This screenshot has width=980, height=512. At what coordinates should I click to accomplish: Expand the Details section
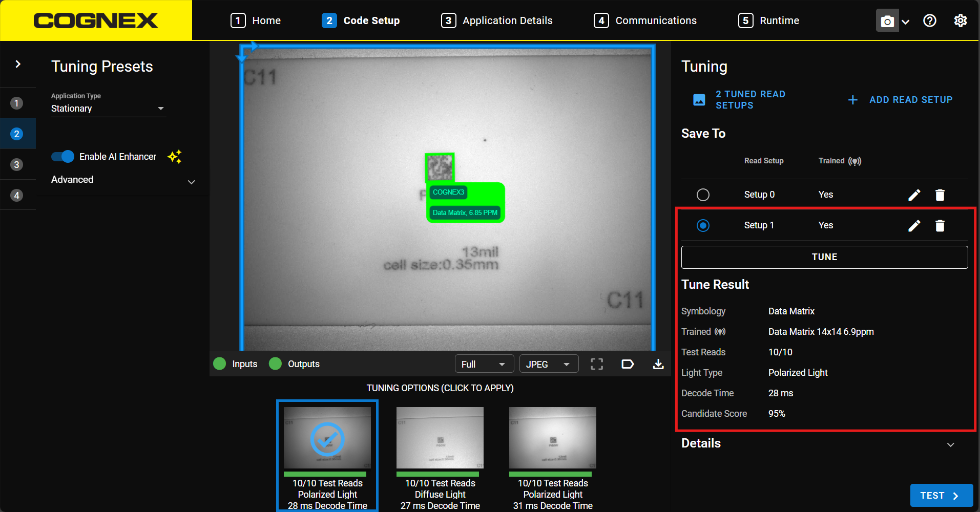(950, 444)
